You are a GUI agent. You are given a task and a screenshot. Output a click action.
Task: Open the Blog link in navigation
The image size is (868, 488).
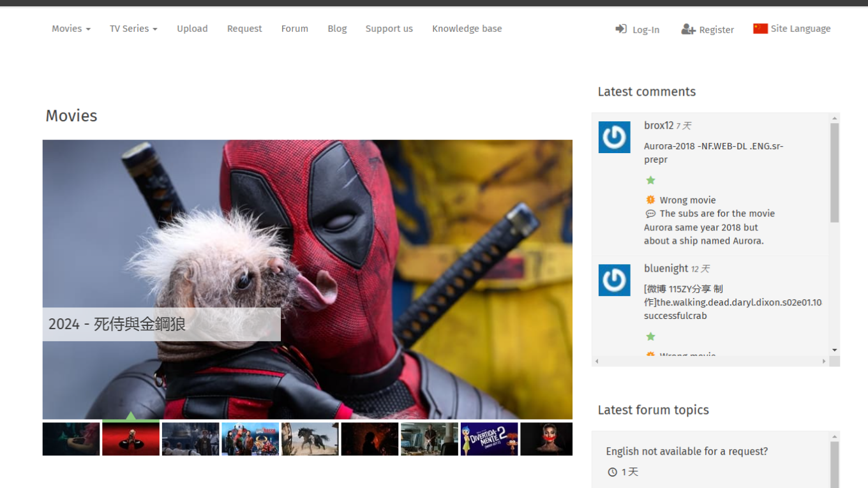pos(337,29)
